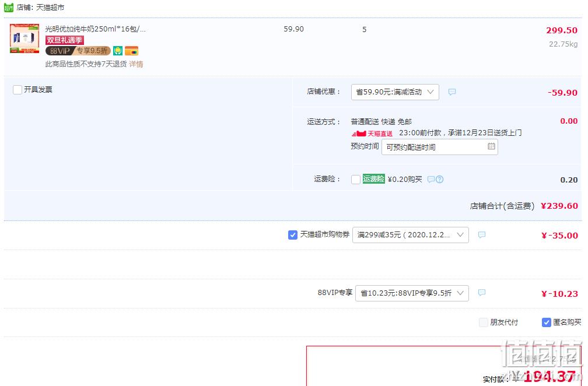Click the 普通配送 快递 免邮 shipping text
The height and width of the screenshot is (386, 588).
(381, 122)
